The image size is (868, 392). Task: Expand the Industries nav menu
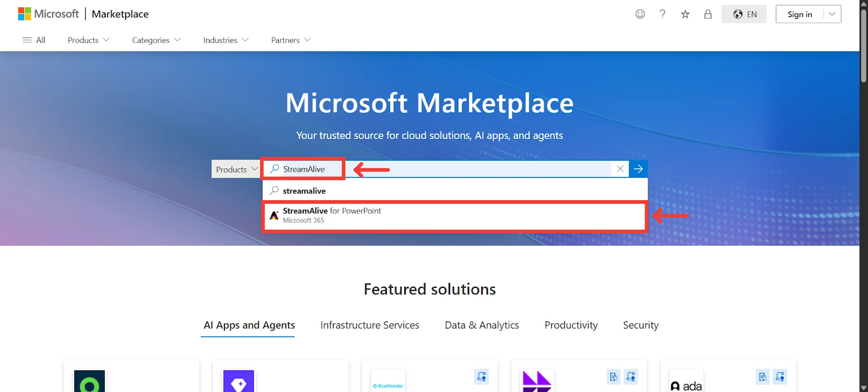coord(226,40)
